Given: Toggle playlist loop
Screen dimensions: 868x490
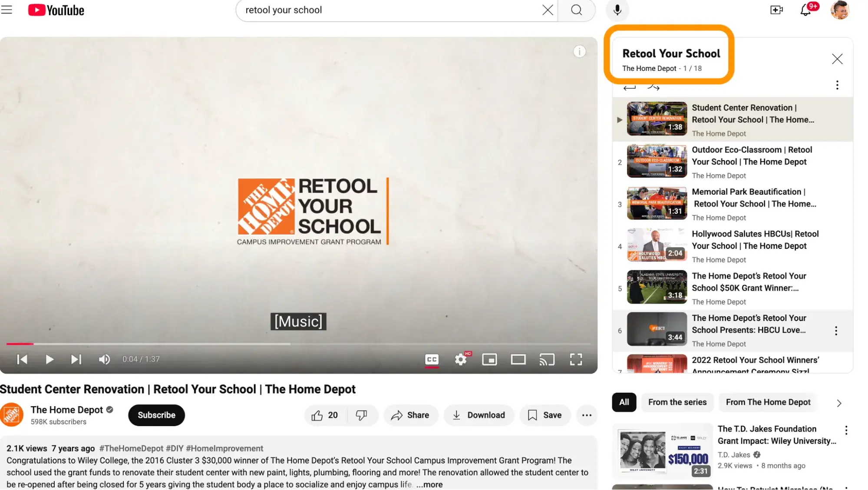Looking at the screenshot, I should pyautogui.click(x=630, y=87).
